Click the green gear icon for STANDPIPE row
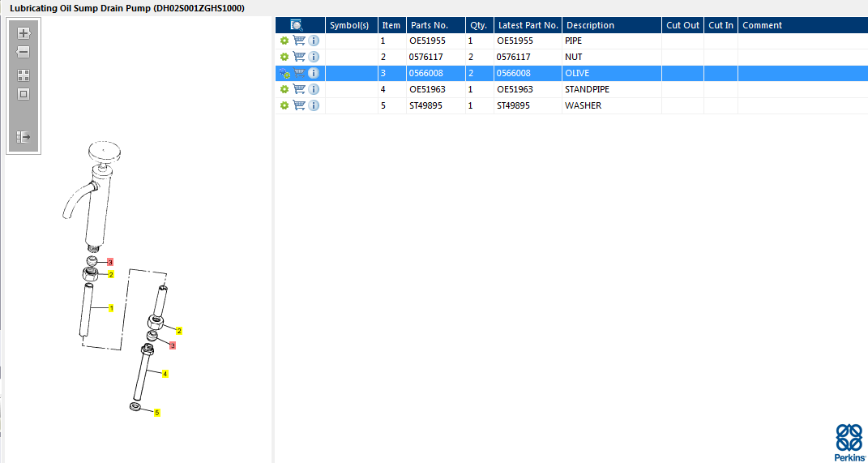 tap(284, 89)
